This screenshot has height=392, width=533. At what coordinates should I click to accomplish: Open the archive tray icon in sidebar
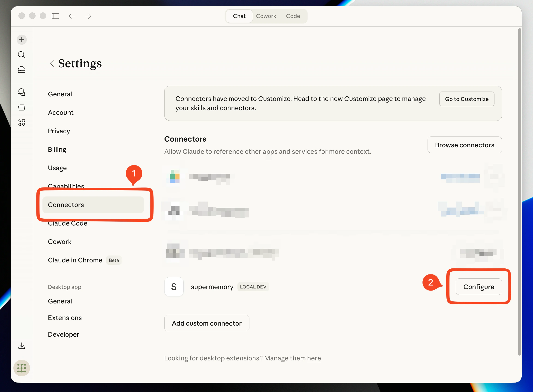click(x=22, y=107)
